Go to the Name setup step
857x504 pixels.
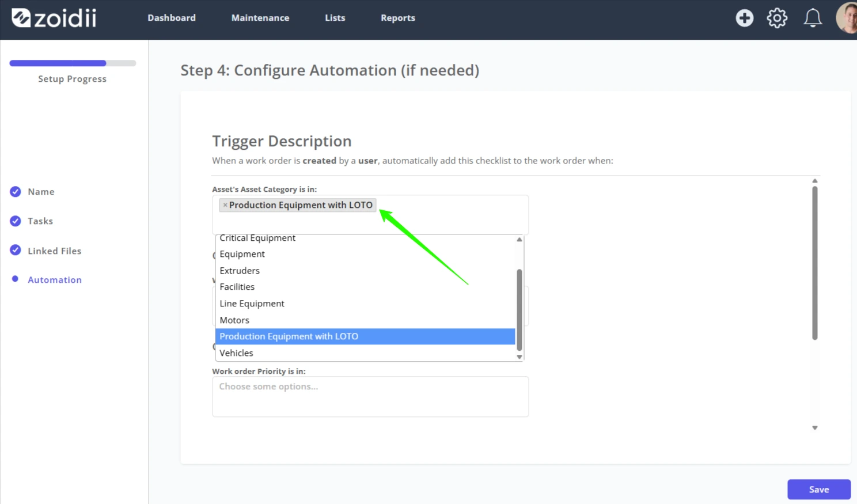(41, 192)
